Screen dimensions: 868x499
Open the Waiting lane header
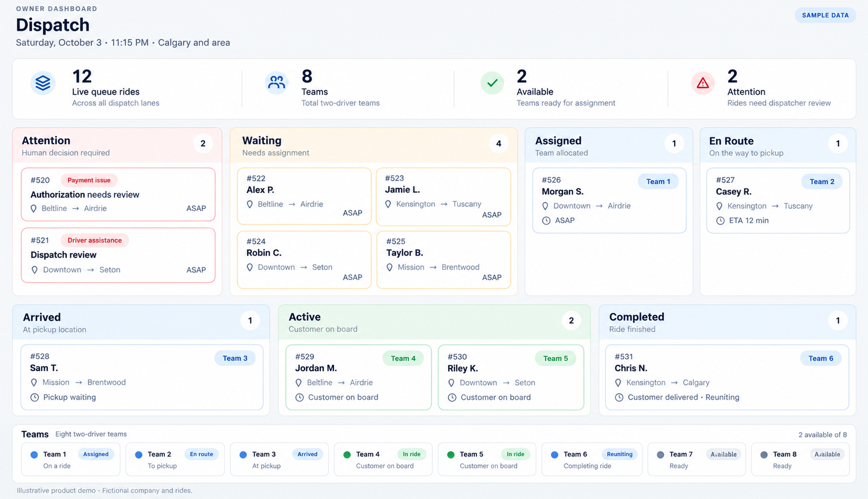coord(373,145)
